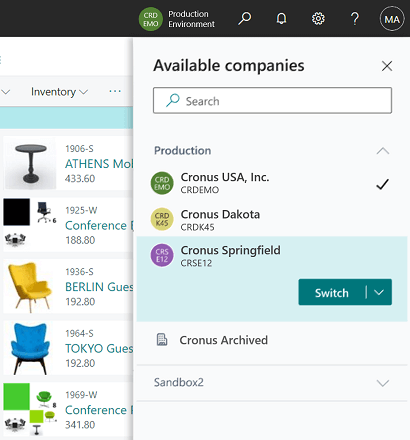Image resolution: width=410 pixels, height=440 pixels.
Task: Click the yellow BERLIN chair thumbnail
Action: pos(30,287)
